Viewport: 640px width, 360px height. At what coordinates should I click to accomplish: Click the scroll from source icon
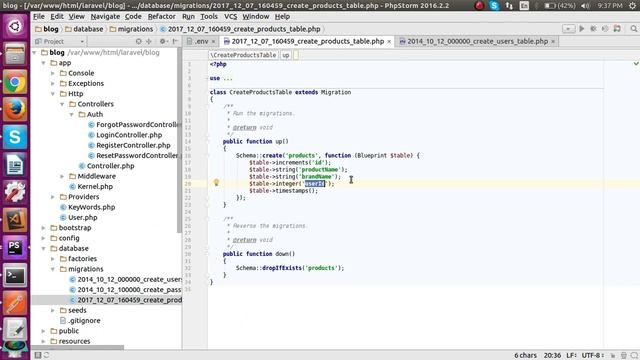[138, 41]
